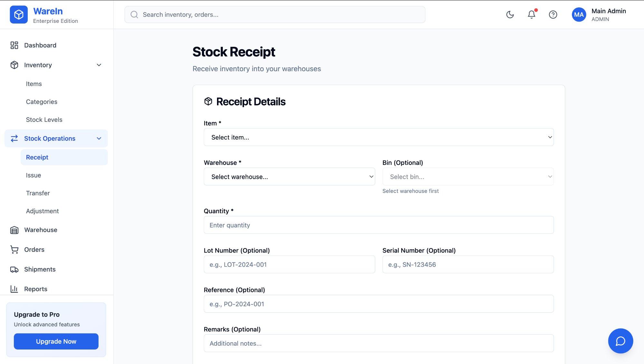Go to Shipments truck icon
Image resolution: width=644 pixels, height=364 pixels.
tap(14, 269)
